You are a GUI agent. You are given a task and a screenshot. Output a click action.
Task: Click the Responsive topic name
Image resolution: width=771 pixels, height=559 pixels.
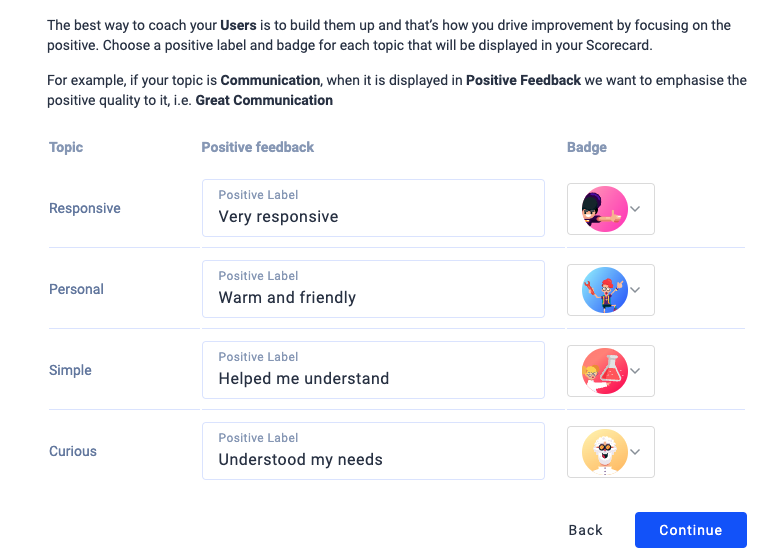[x=85, y=208]
